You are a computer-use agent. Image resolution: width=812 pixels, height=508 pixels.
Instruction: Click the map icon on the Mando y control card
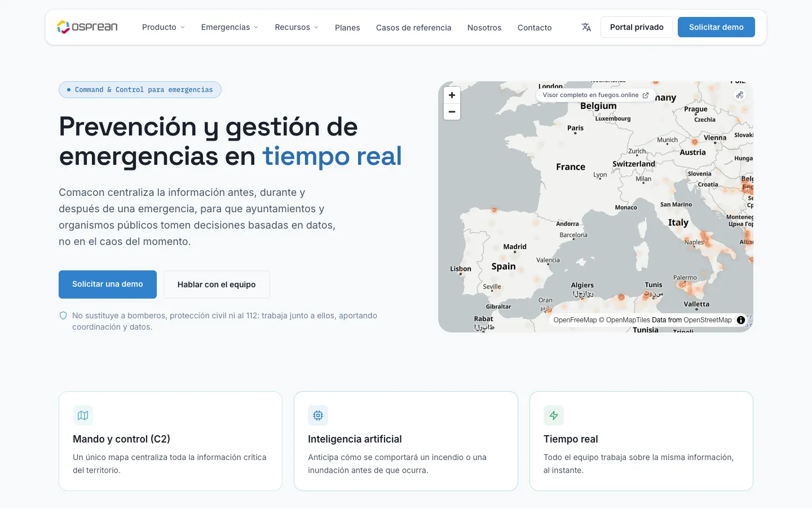click(x=83, y=415)
